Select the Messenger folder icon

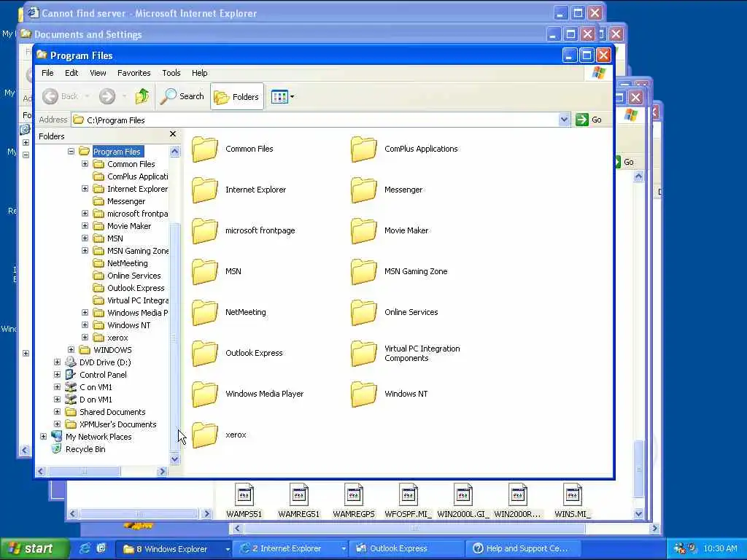click(x=364, y=190)
